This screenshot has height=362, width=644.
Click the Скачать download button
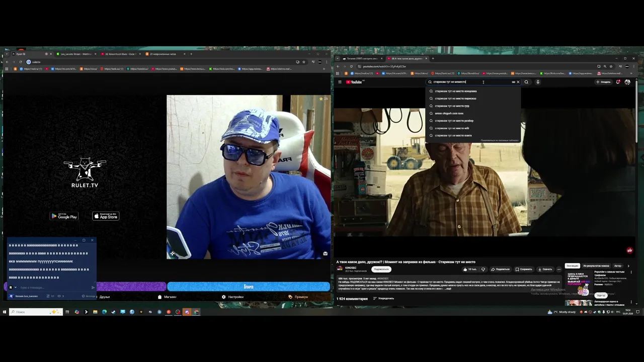(545, 269)
